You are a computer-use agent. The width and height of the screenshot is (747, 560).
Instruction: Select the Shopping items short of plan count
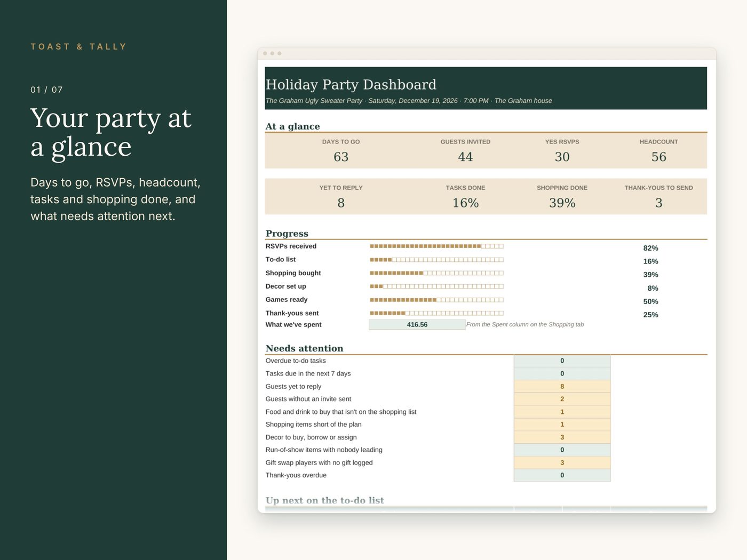(562, 425)
